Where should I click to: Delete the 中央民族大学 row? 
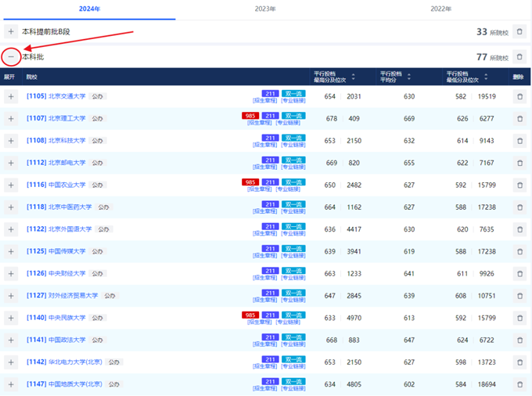pyautogui.click(x=519, y=318)
